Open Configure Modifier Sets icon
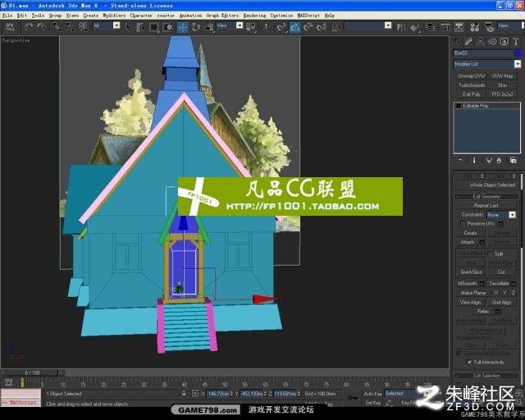 click(513, 161)
